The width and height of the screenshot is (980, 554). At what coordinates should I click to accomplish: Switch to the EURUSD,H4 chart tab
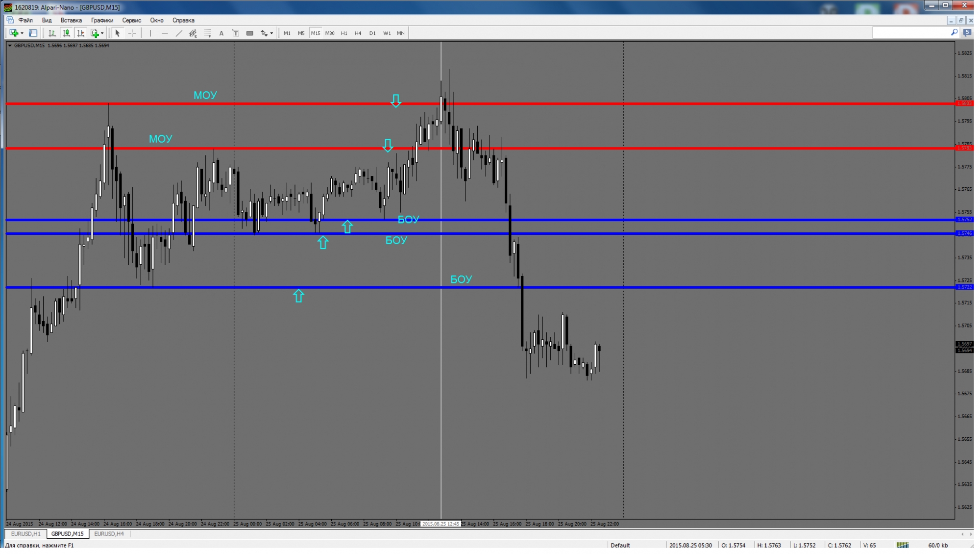coord(109,534)
